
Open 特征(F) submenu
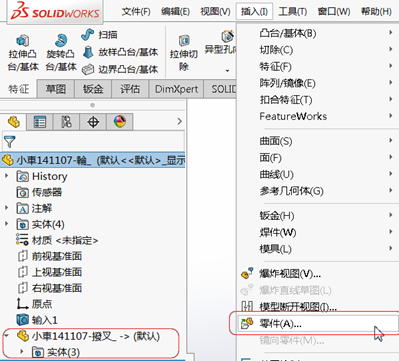(x=318, y=66)
